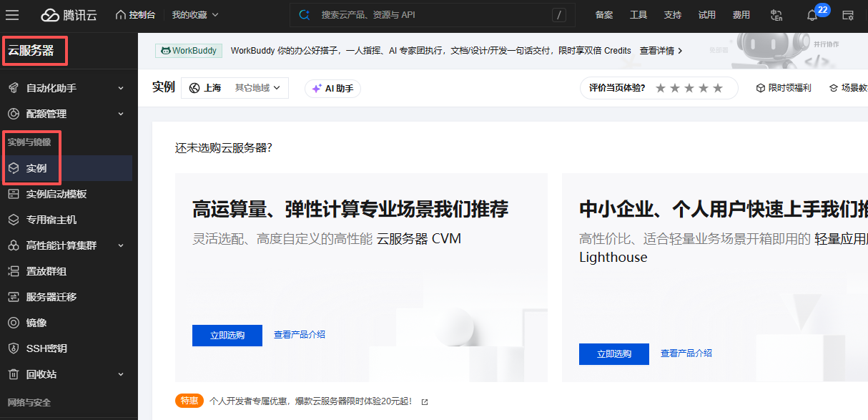Open 查看详情 link in WorkBuddy banner
Image resolution: width=868 pixels, height=420 pixels.
point(661,51)
